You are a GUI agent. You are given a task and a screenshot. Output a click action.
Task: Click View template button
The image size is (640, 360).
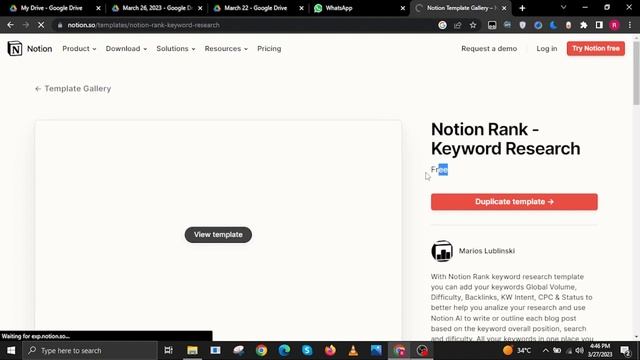click(218, 235)
